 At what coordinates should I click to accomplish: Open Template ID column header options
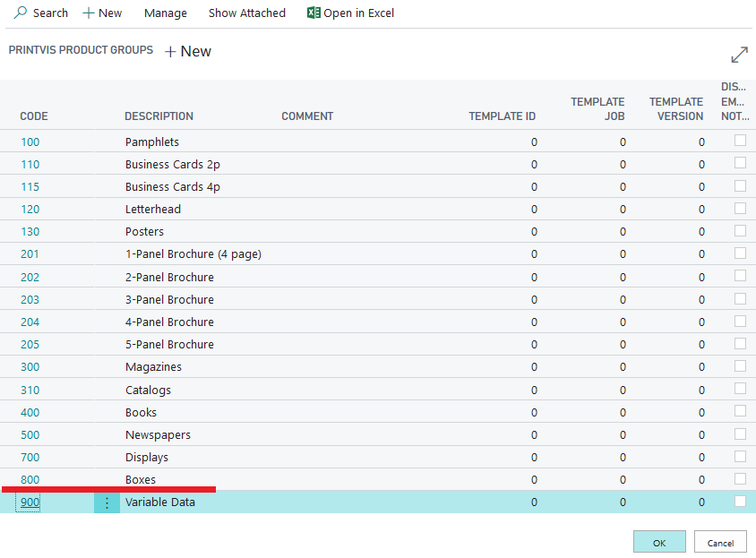coord(502,116)
